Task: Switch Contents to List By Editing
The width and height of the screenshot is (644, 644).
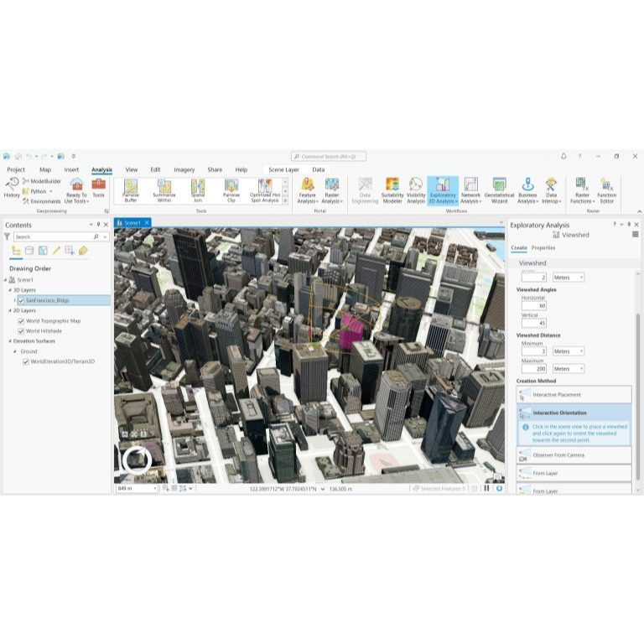Action: (56, 251)
